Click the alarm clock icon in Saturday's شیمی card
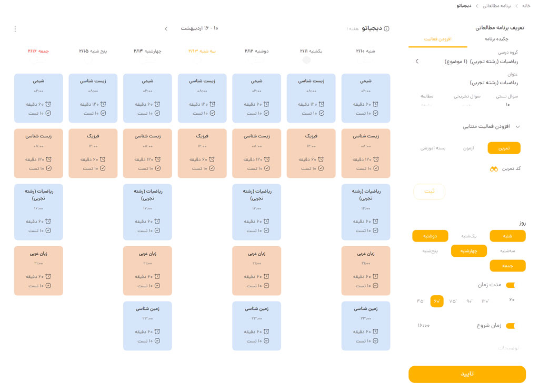 click(375, 104)
